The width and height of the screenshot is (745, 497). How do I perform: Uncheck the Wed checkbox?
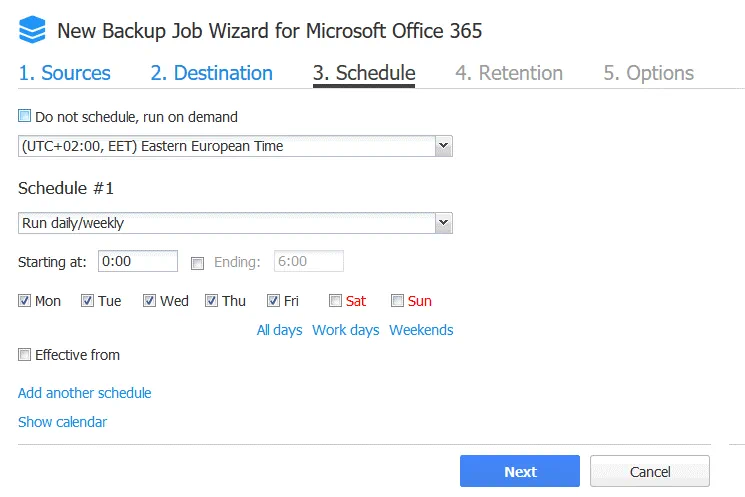click(x=149, y=301)
